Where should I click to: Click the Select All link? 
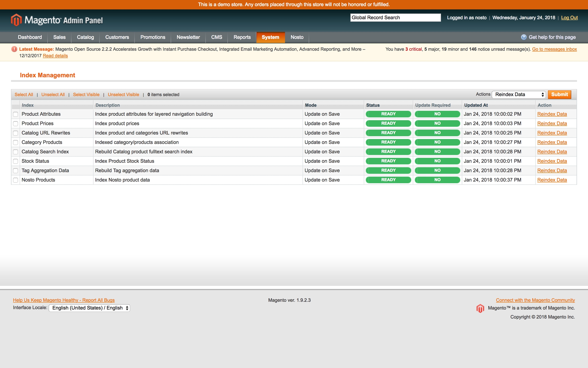(x=24, y=95)
